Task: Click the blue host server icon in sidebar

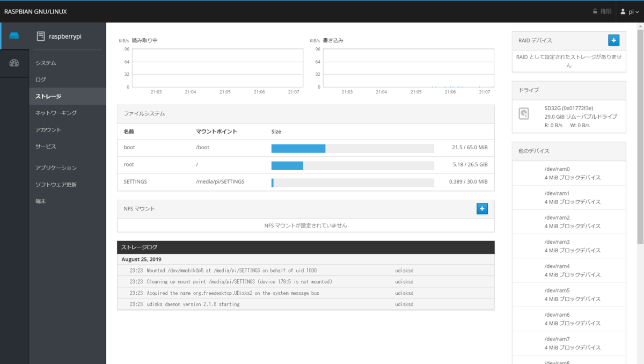Action: (x=14, y=36)
